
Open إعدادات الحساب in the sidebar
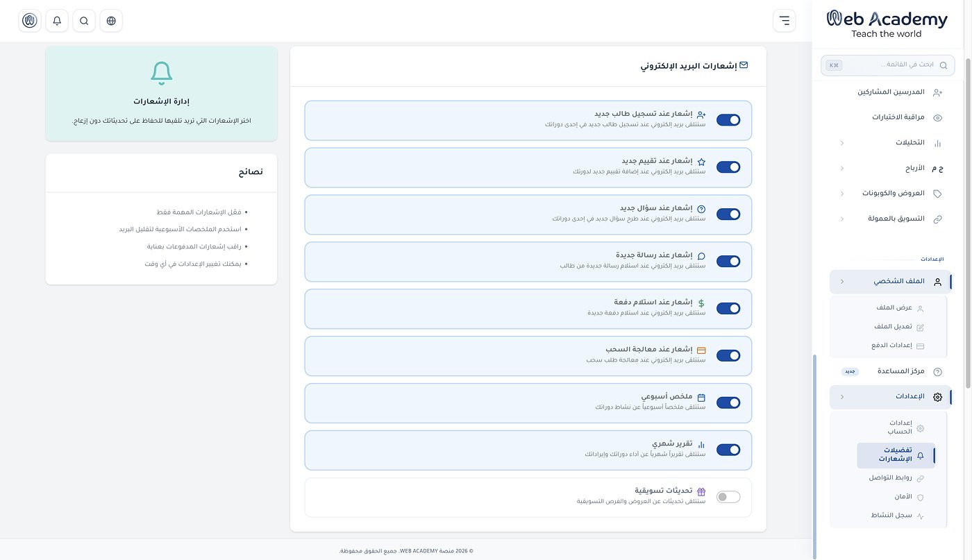(x=896, y=427)
